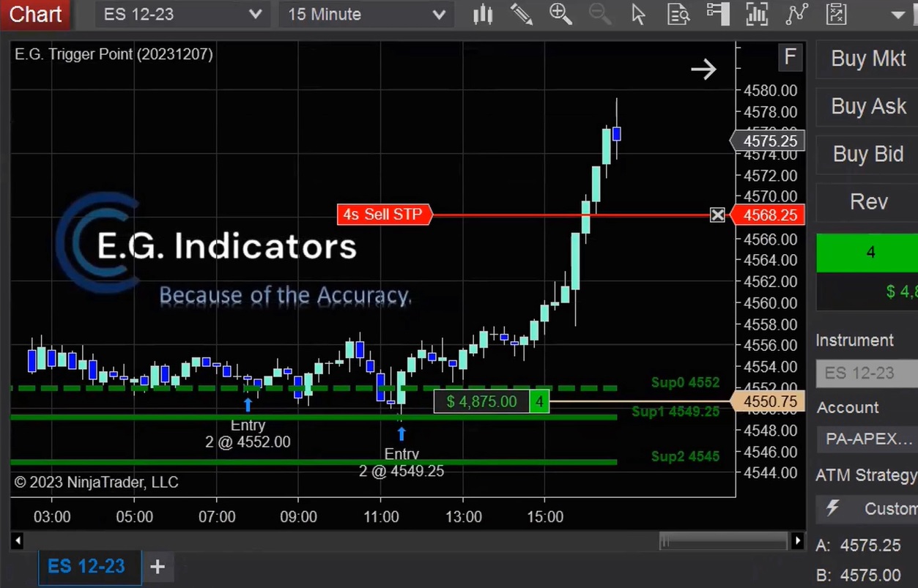Click the Buy Ask button
Image resolution: width=918 pixels, height=588 pixels.
867,106
